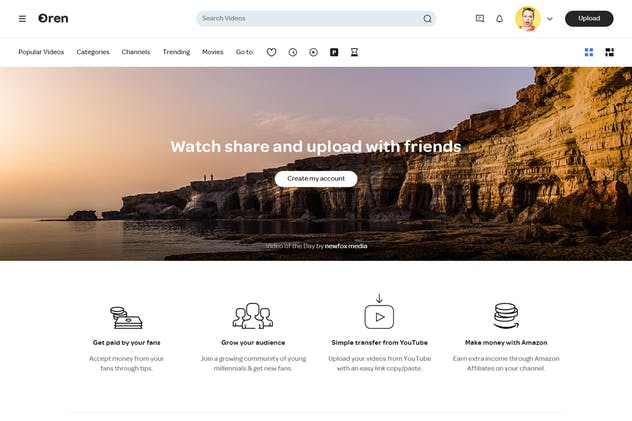632x421 pixels.
Task: Click the audience group icon
Action: 253,316
